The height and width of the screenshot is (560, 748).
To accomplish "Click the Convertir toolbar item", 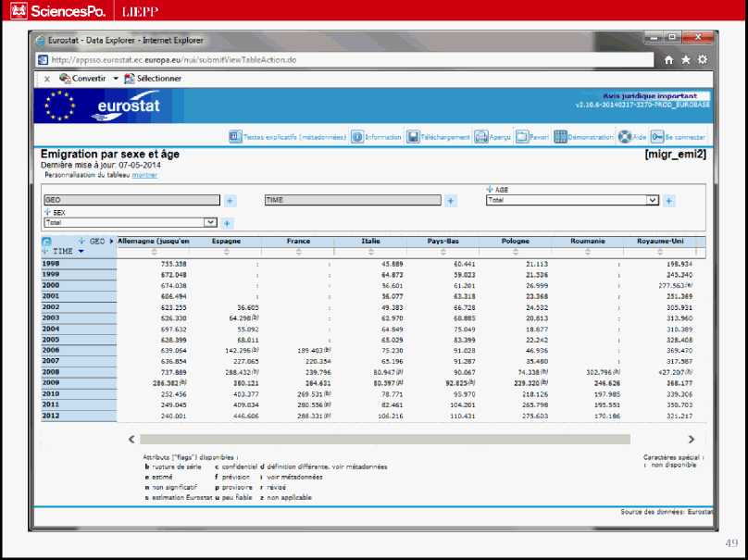I will pos(82,79).
